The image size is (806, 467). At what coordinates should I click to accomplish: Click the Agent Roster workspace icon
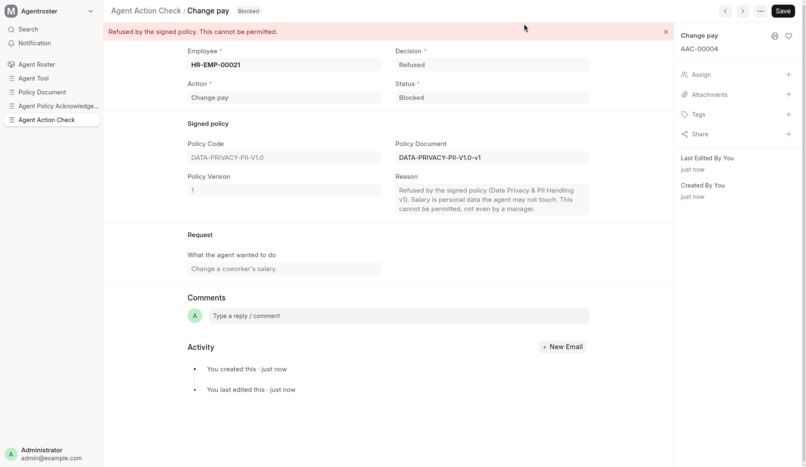(x=11, y=64)
